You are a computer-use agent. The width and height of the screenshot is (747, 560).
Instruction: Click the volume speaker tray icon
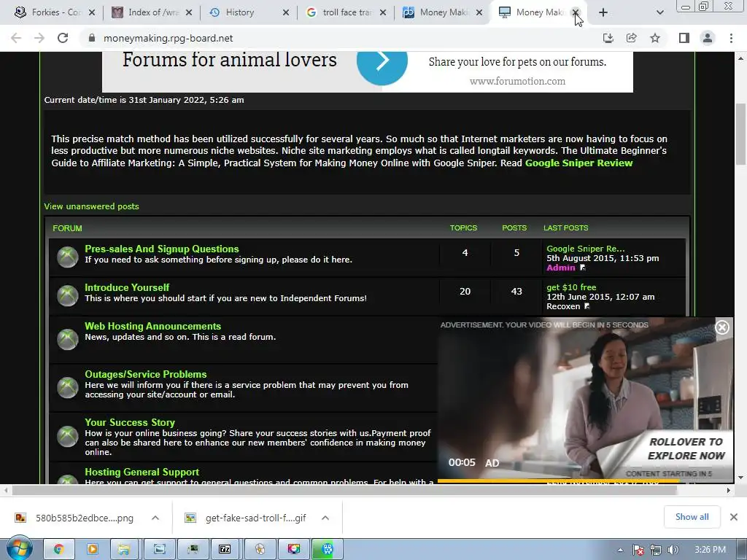point(673,550)
